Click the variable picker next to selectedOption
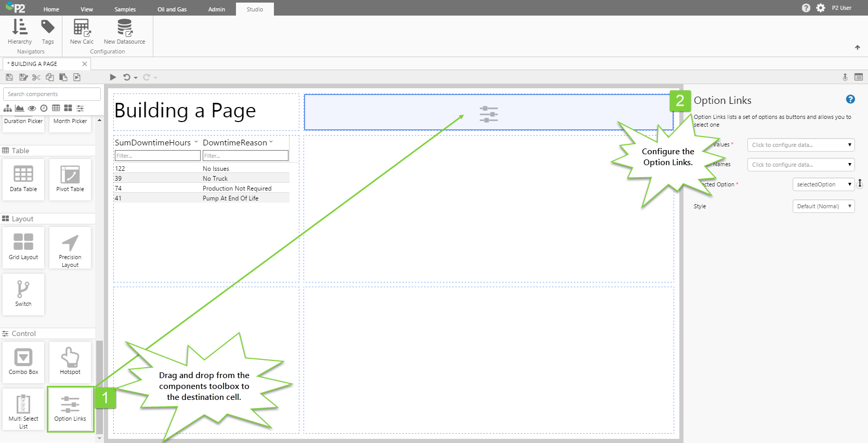 click(860, 184)
